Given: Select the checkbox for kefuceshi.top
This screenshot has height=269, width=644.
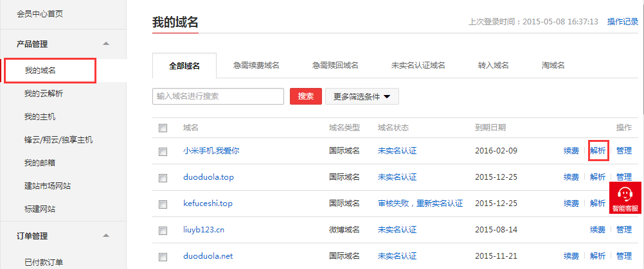Looking at the screenshot, I should (x=163, y=204).
